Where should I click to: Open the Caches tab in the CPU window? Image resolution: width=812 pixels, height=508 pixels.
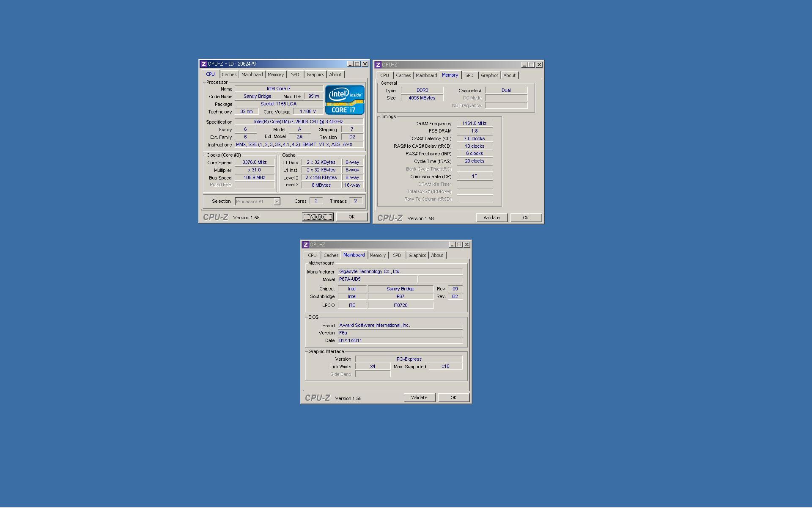229,75
